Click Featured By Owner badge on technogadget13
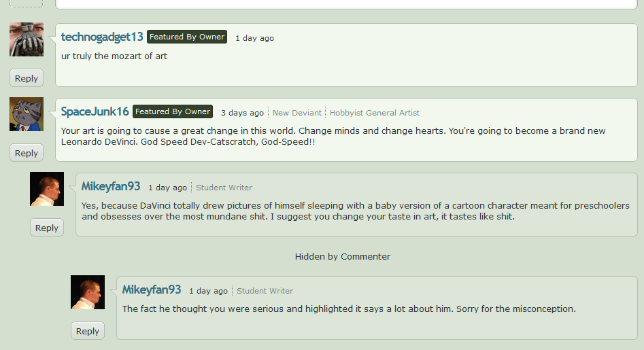The image size is (644, 350). point(187,37)
